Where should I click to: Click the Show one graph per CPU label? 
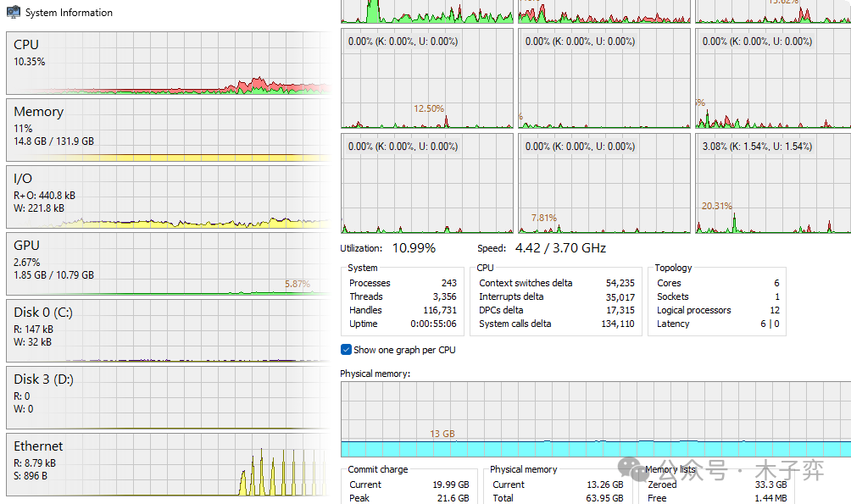coord(404,350)
